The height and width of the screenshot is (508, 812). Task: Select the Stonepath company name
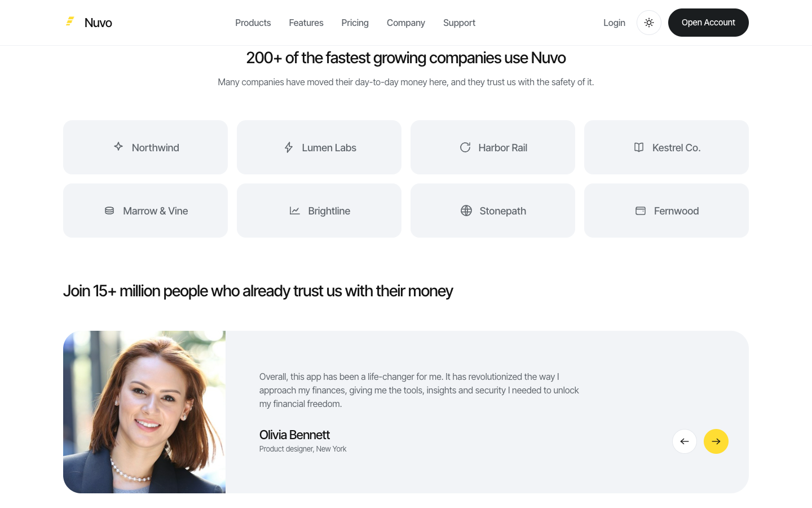click(503, 211)
